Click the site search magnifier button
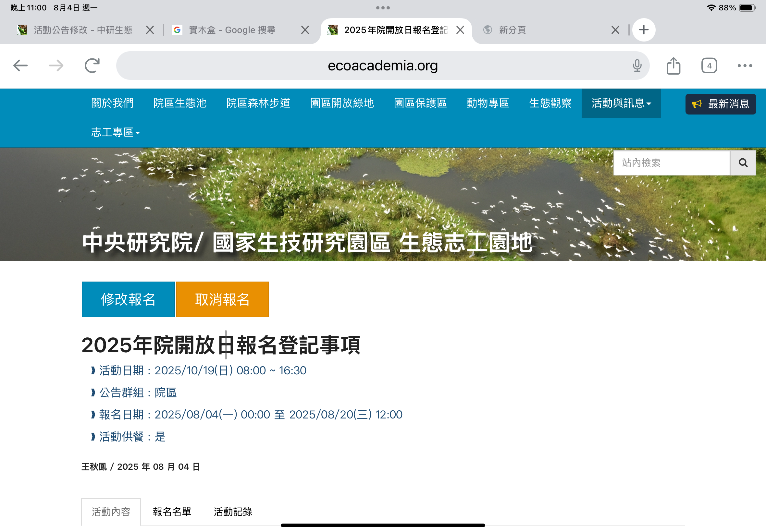The height and width of the screenshot is (532, 766). tap(743, 163)
